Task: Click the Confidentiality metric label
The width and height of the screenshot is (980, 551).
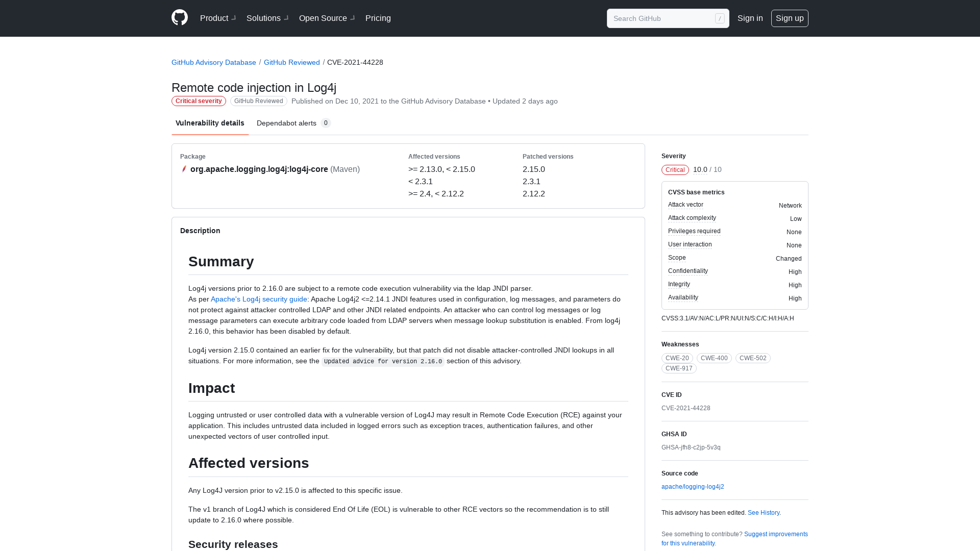Action: (688, 271)
